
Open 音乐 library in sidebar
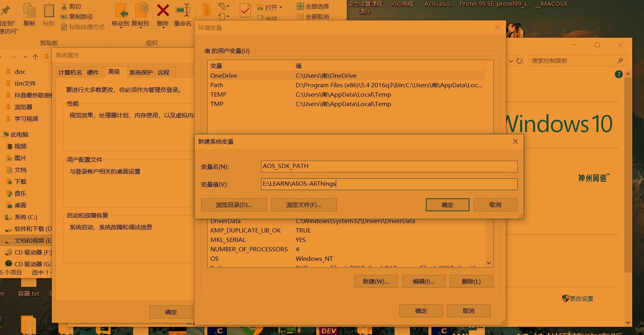(x=20, y=193)
